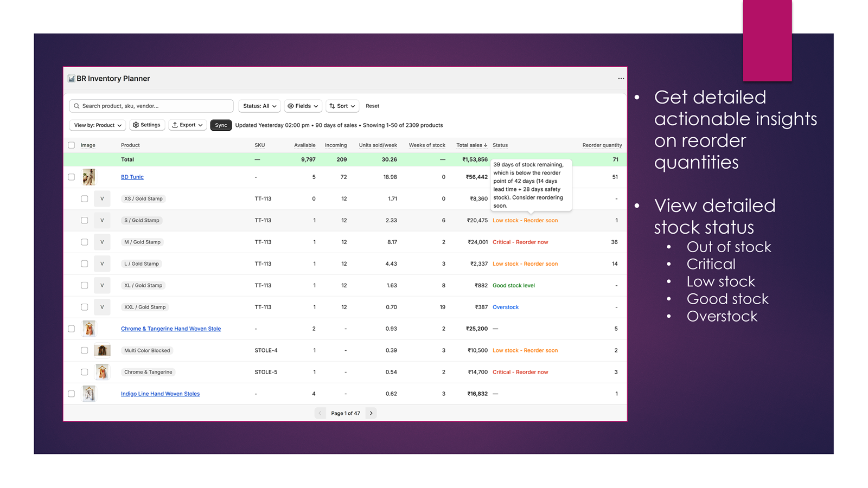The height and width of the screenshot is (488, 868).
Task: Click the magnifier icon in search box
Action: point(76,106)
